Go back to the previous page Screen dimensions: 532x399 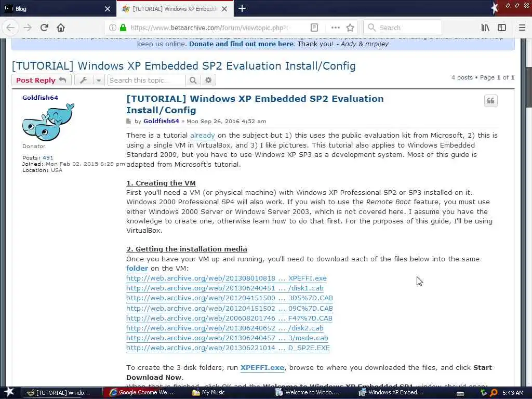10,28
